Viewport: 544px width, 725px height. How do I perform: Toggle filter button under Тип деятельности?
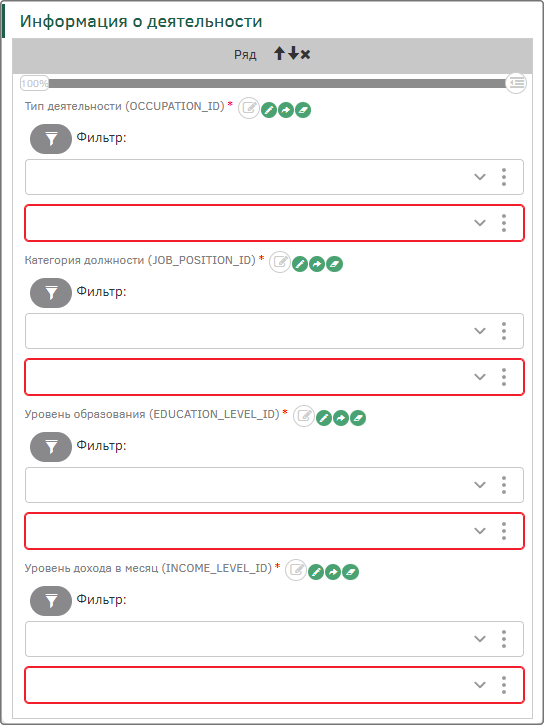[x=51, y=139]
